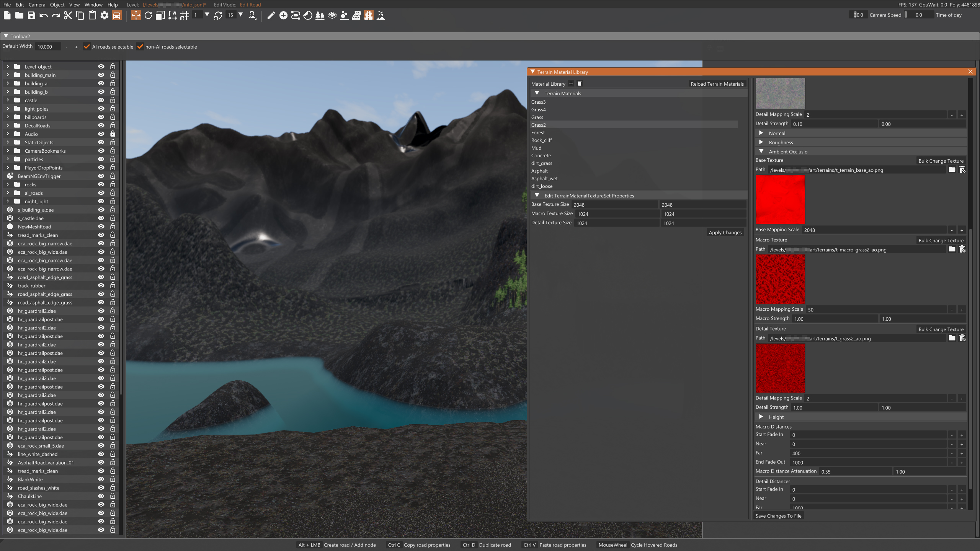Click the orange vehicle (car) mode icon
Image resolution: width=980 pixels, height=551 pixels.
coord(117,15)
